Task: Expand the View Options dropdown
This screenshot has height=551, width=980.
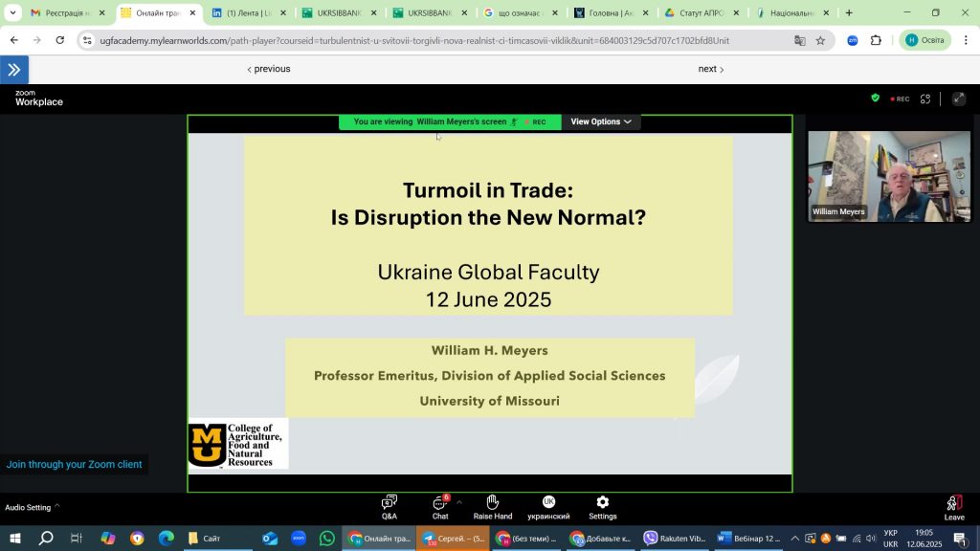Action: tap(601, 121)
